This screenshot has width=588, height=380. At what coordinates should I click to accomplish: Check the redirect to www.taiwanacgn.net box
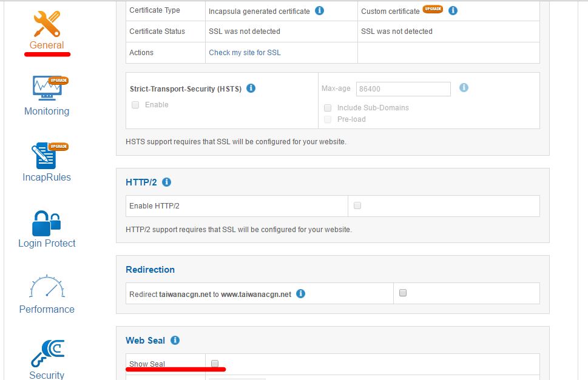[403, 293]
